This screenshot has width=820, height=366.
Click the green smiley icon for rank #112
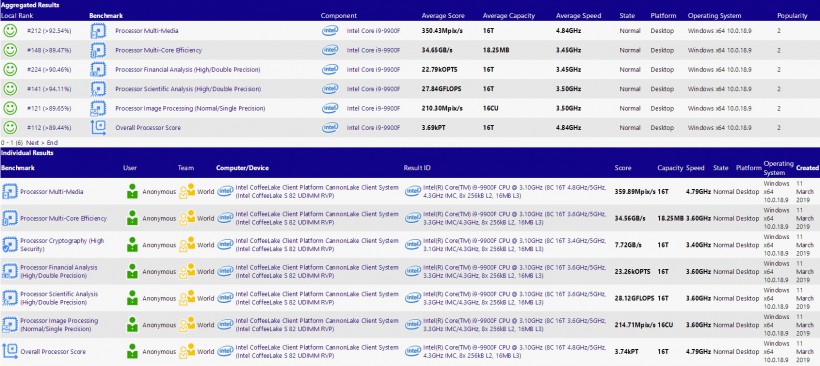coord(9,128)
